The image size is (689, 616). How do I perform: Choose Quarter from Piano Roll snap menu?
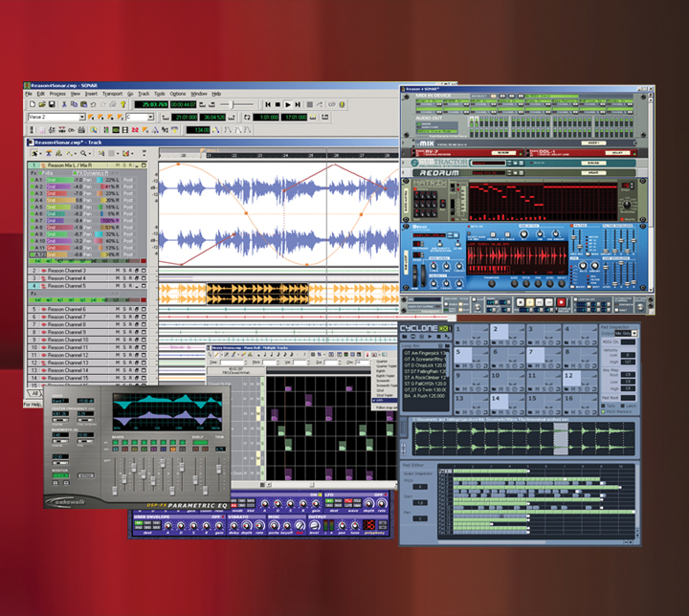coord(382,362)
